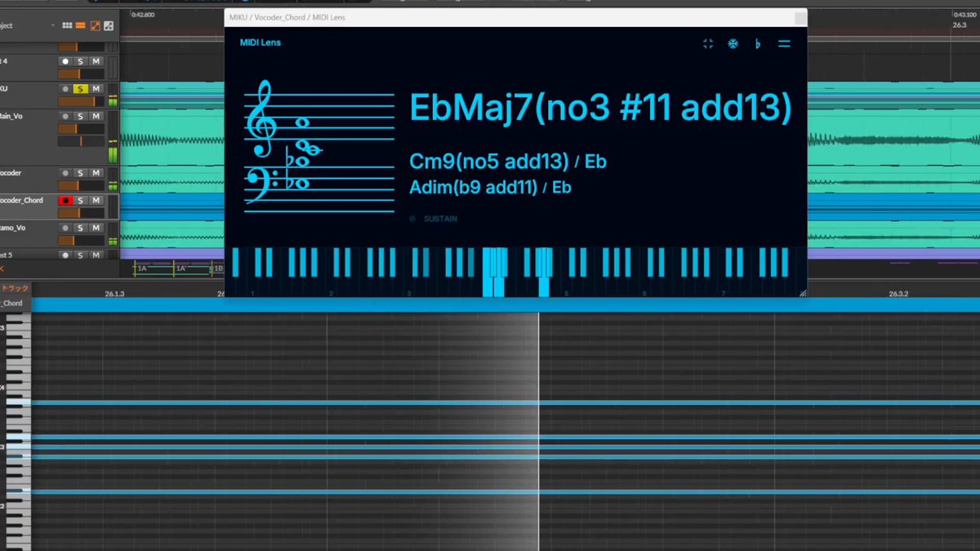This screenshot has width=980, height=551.
Task: Grab the MIDI Lens window resize corner
Action: (802, 292)
